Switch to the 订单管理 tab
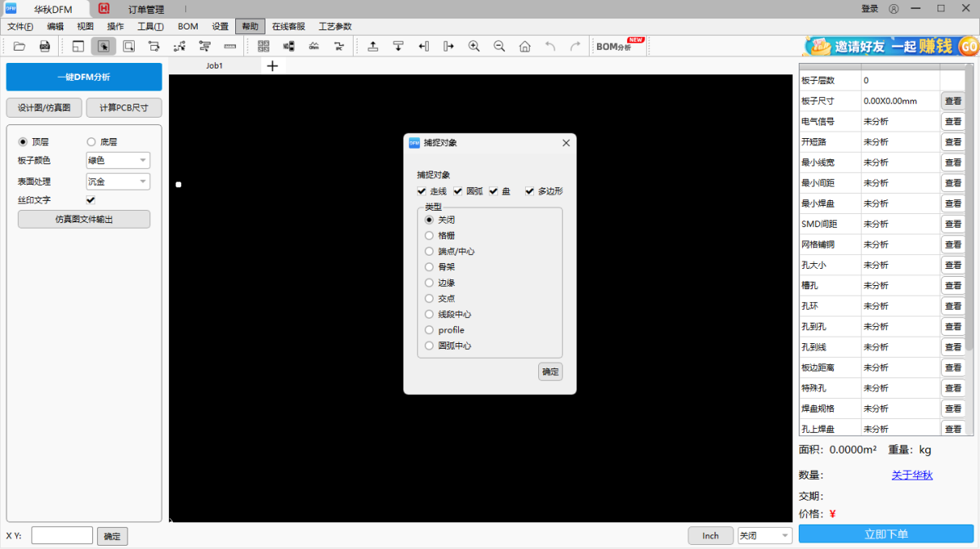The height and width of the screenshot is (549, 980). click(145, 9)
